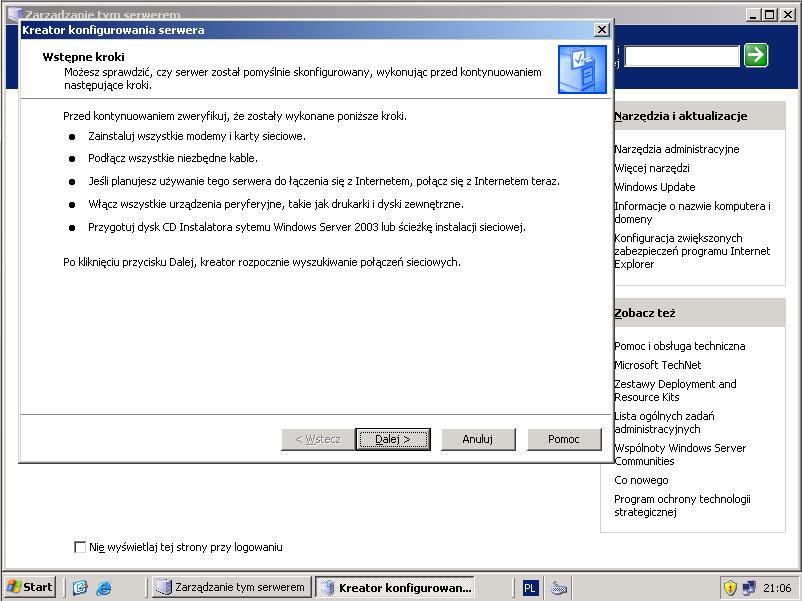The width and height of the screenshot is (802, 601).
Task: Click text Zainstaluj wszystkie modemy i karty sieciowe
Action: tap(196, 136)
